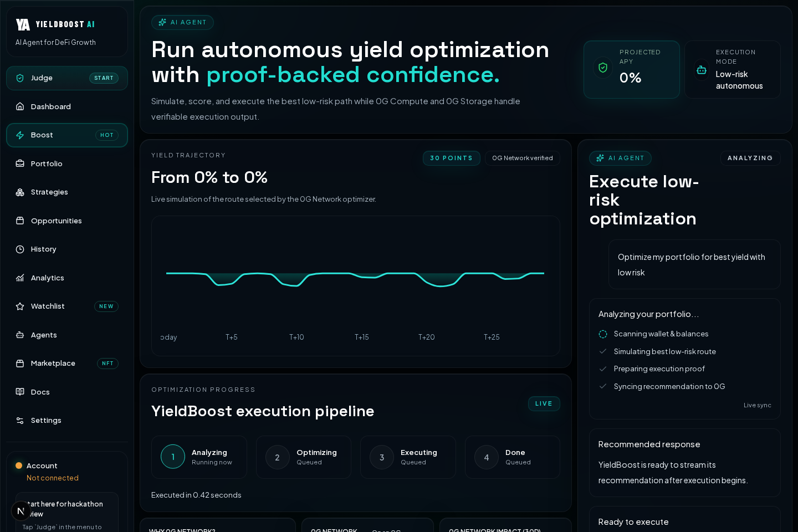Click the Execution Mode card
The image size is (798, 532).
[x=733, y=70]
